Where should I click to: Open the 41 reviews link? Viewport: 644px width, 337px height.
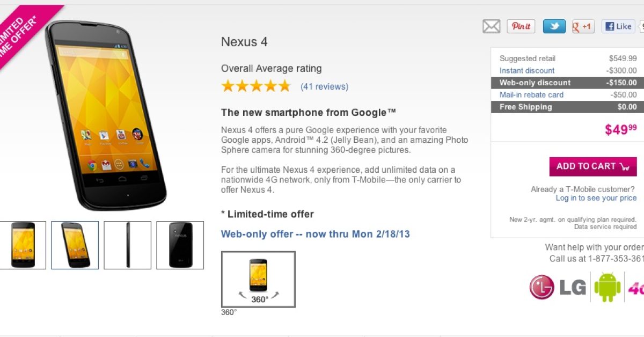point(324,86)
